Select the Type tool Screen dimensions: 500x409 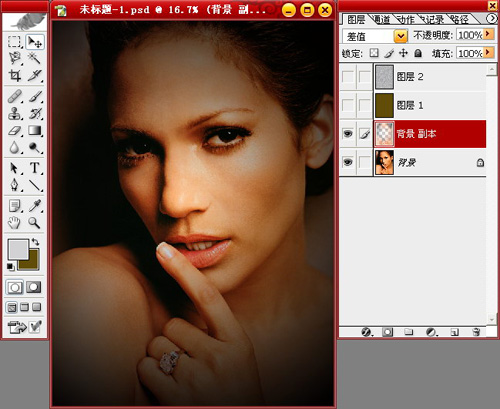35,168
